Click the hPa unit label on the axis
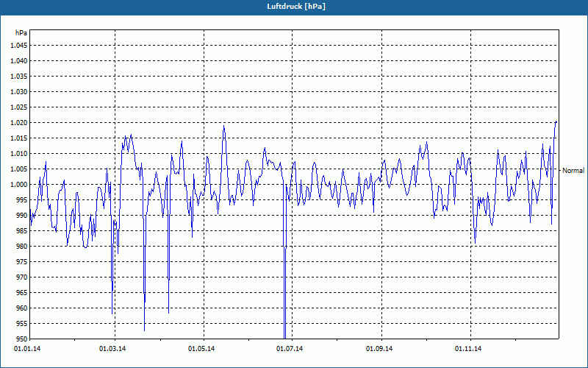The height and width of the screenshot is (368, 588). [x=21, y=33]
